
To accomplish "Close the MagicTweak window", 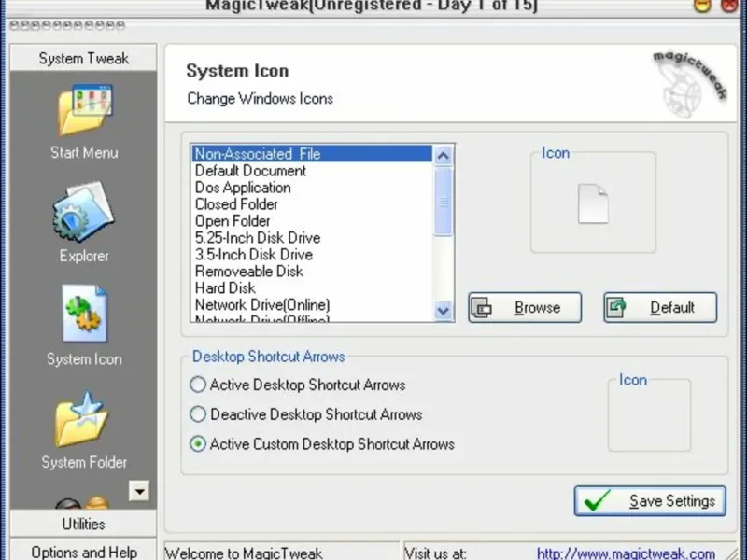I will (x=729, y=6).
